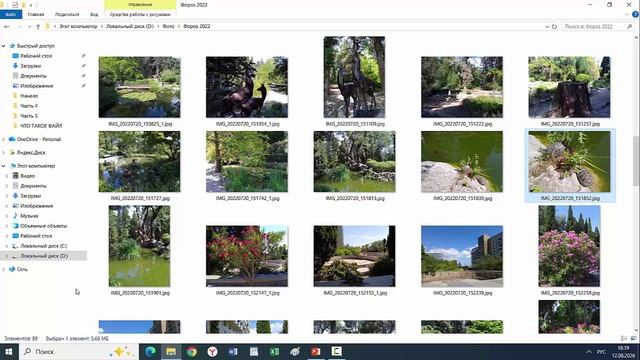This screenshot has width=640, height=360.
Task: Open the Часть 4 quick access folder
Action: point(29,106)
